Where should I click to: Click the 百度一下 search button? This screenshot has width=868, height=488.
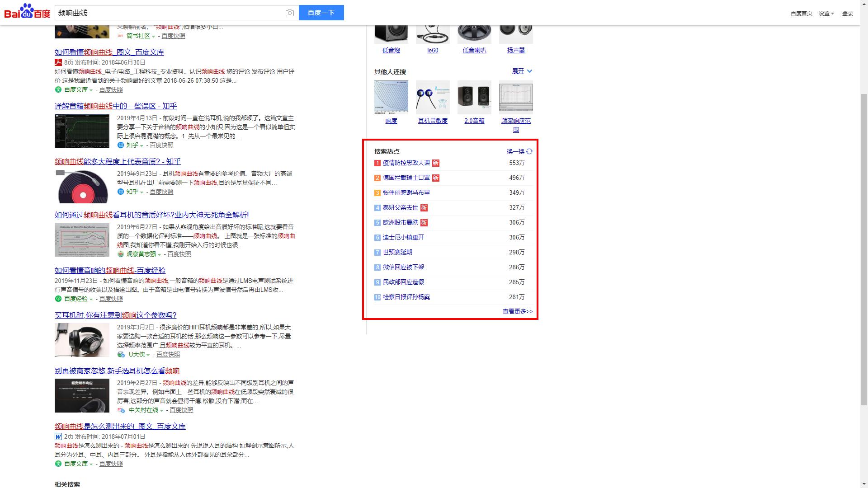[x=321, y=13]
